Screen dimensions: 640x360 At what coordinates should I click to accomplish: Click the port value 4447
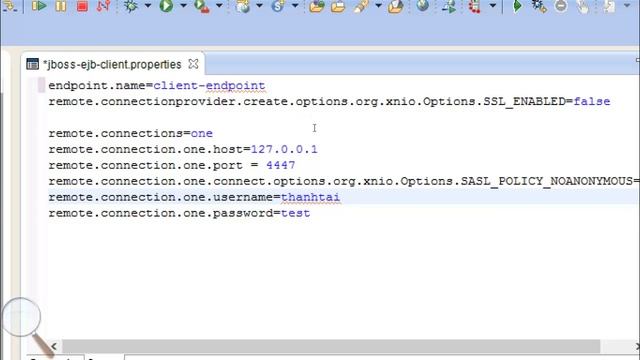(280, 165)
